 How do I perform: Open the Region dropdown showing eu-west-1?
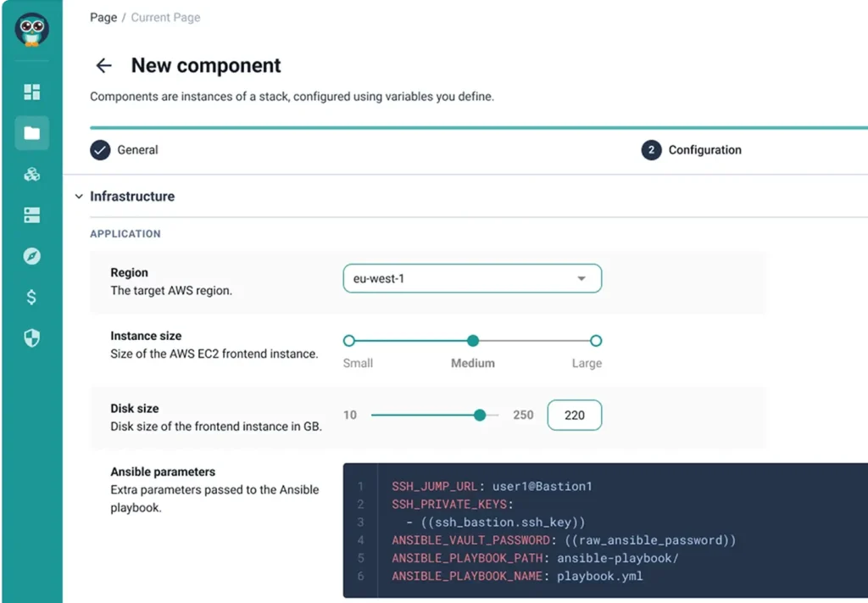pos(472,278)
